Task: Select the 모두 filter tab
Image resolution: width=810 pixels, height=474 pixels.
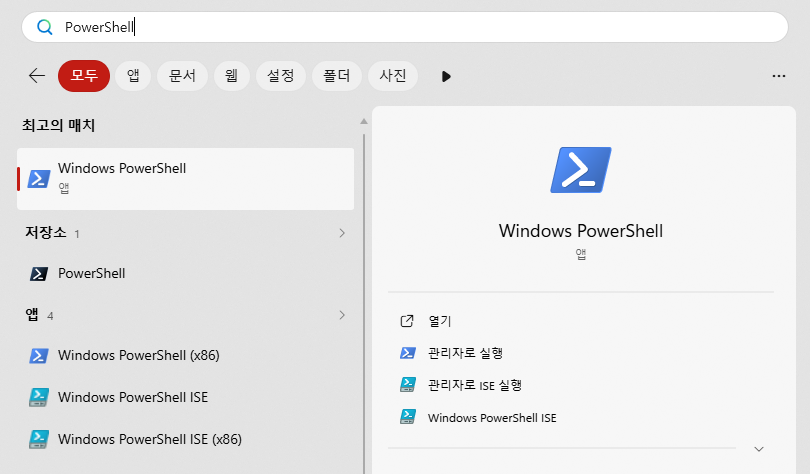Action: click(x=84, y=76)
